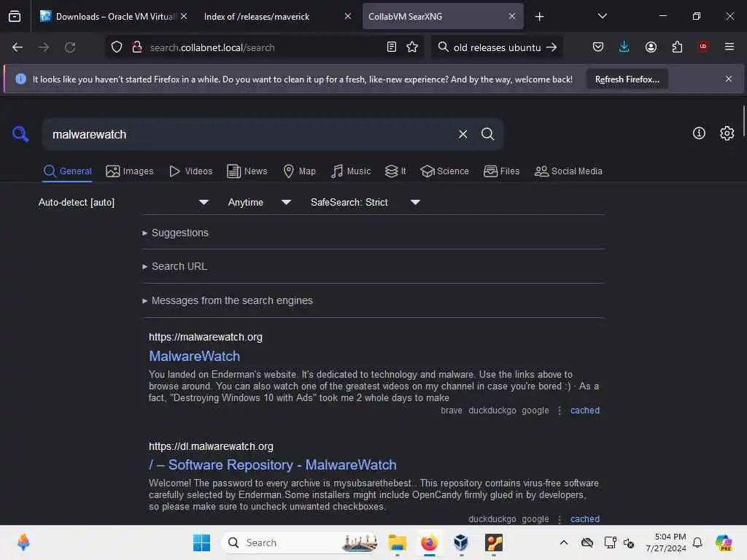Reload the page in Firefox

(x=70, y=47)
